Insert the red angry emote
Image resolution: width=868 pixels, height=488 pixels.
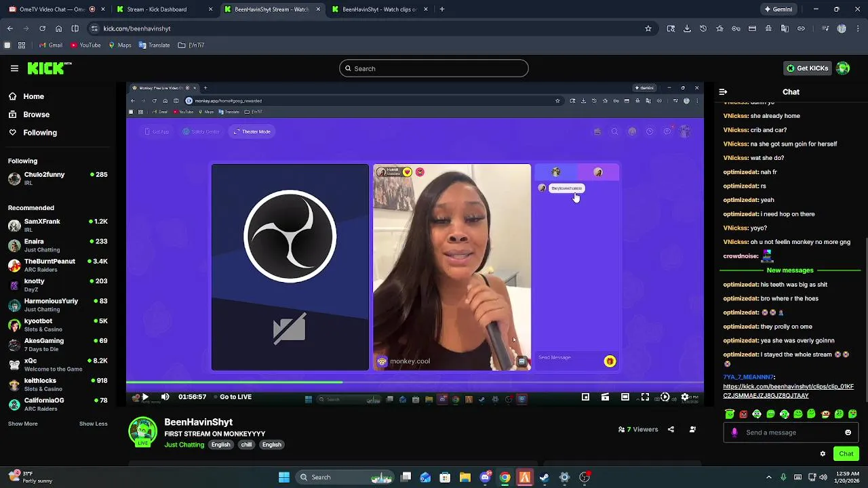[743, 414]
